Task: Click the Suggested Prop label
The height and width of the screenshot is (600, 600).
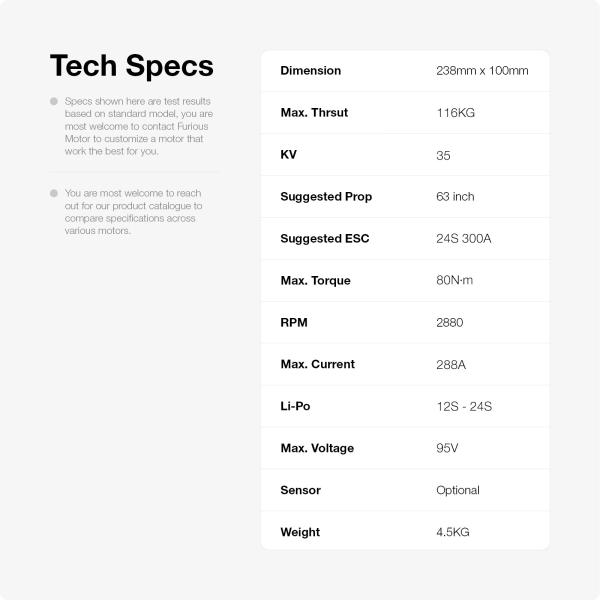Action: click(x=326, y=197)
